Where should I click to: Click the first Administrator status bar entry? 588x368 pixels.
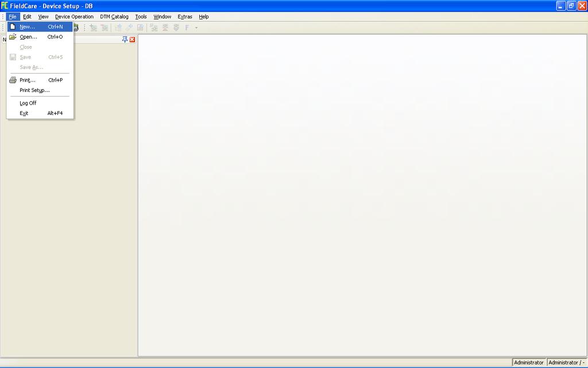pyautogui.click(x=528, y=362)
